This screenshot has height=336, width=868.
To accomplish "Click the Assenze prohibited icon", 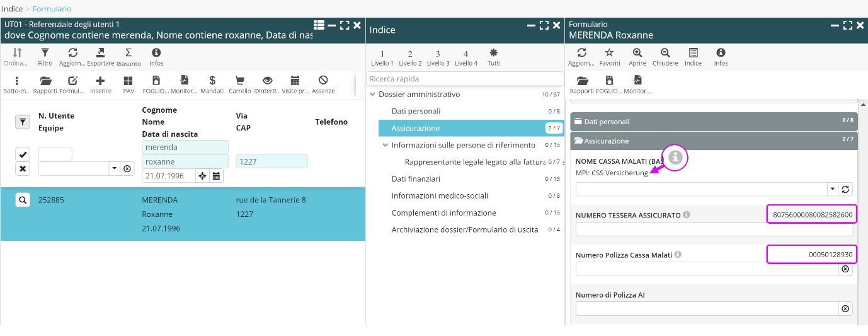I will (323, 81).
